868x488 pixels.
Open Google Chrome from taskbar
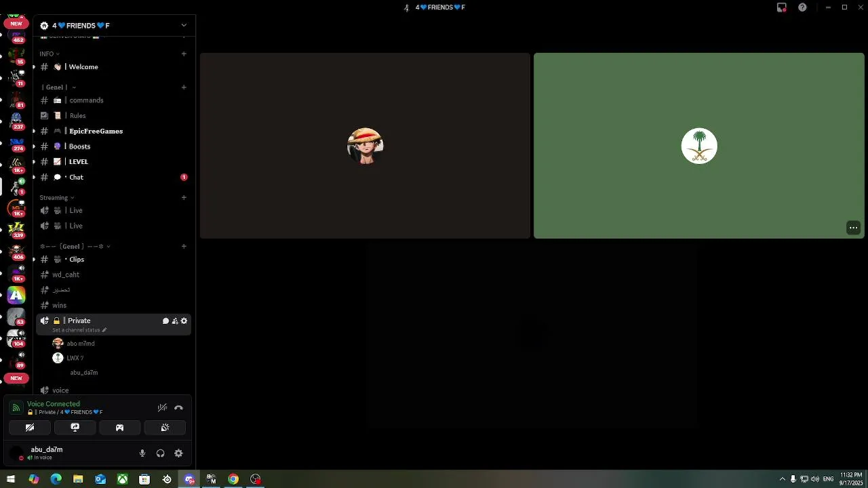click(x=233, y=479)
